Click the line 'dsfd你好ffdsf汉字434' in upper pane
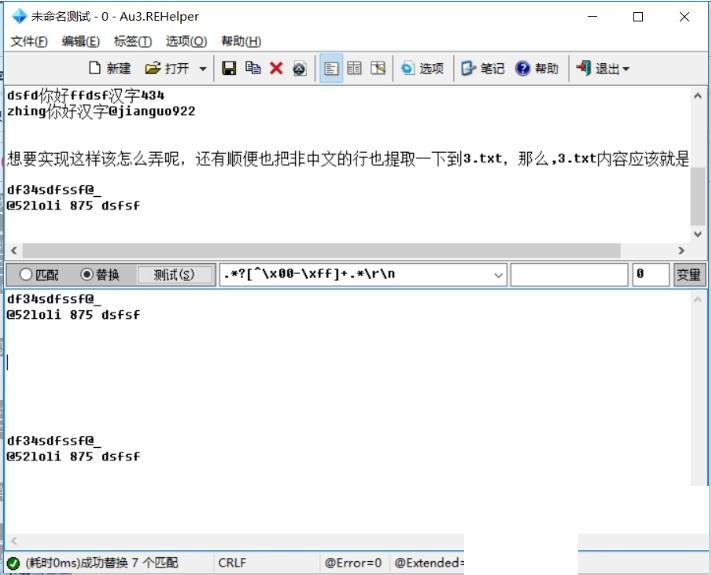The height and width of the screenshot is (575, 711). click(86, 95)
